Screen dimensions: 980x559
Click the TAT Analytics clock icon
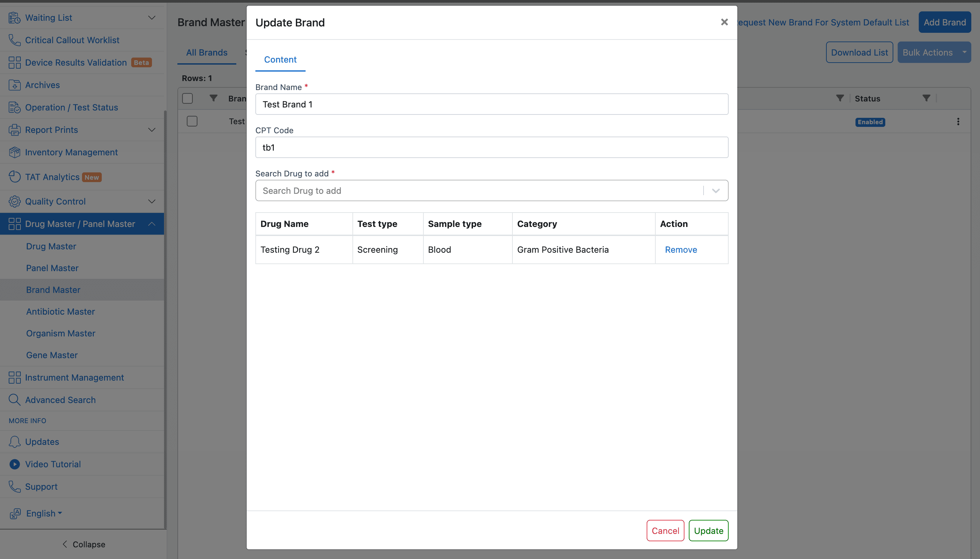pos(15,177)
